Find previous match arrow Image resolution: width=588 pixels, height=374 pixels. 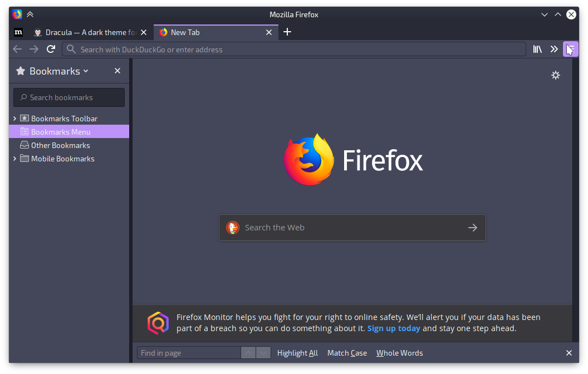[248, 353]
